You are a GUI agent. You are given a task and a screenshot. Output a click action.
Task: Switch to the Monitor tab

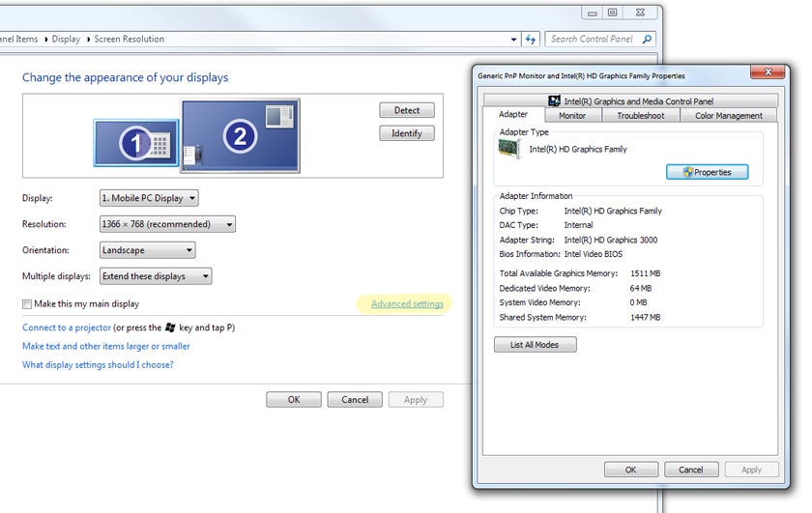click(x=572, y=115)
